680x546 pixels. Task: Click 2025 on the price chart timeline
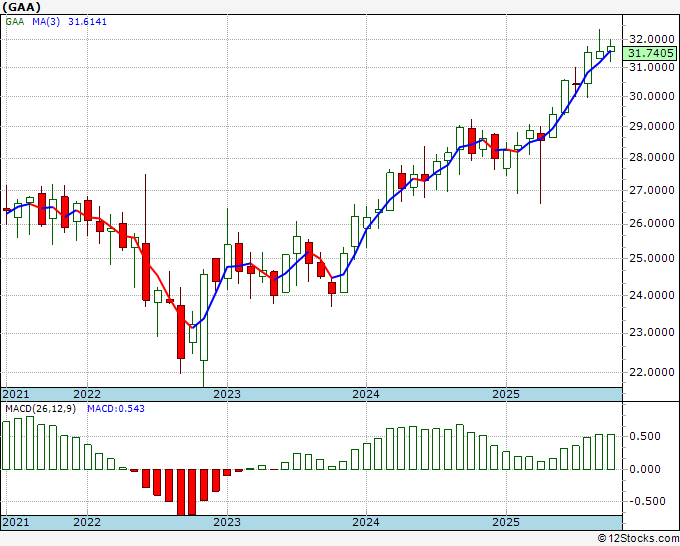[506, 394]
